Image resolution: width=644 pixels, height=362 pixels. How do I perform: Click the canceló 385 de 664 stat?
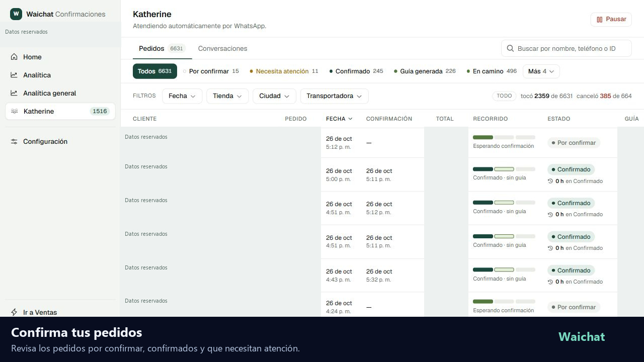click(x=604, y=96)
